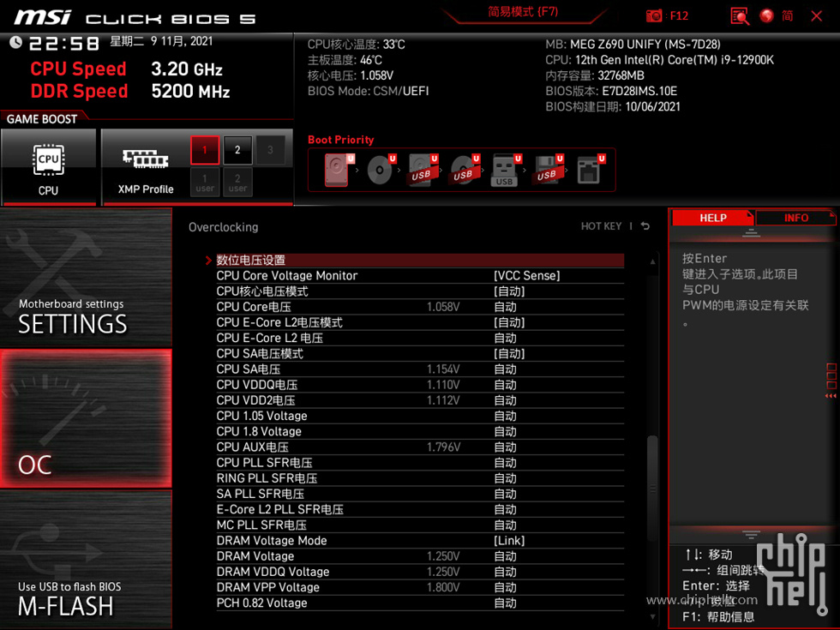Click the Overclocking page title
The height and width of the screenshot is (630, 840).
(x=224, y=226)
